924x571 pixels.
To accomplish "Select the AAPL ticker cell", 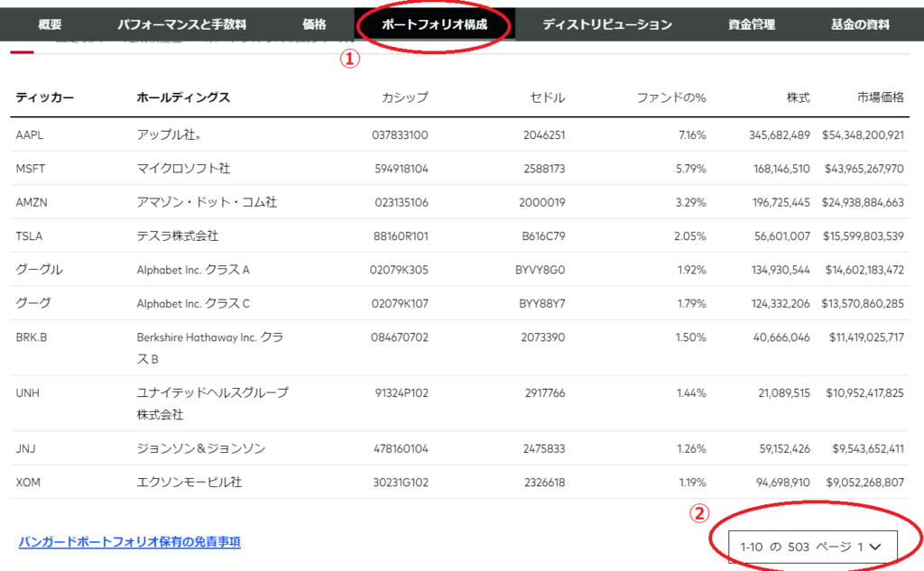I will (30, 135).
